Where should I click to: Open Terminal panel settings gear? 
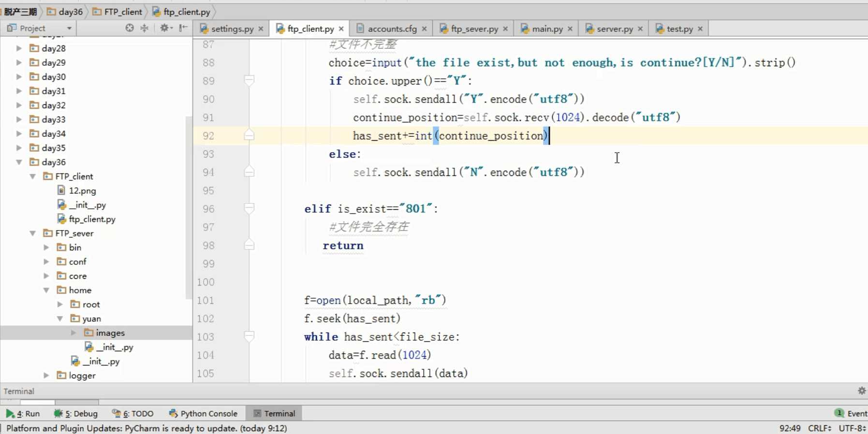pyautogui.click(x=862, y=391)
